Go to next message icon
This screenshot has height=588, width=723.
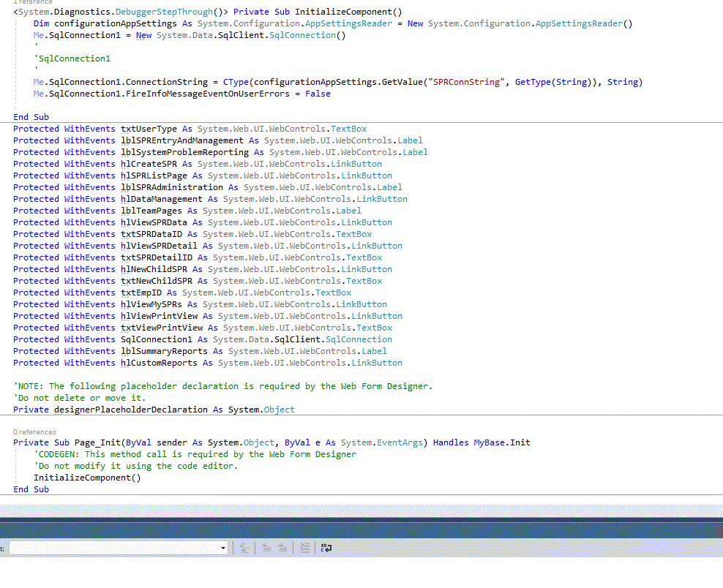pyautogui.click(x=282, y=548)
